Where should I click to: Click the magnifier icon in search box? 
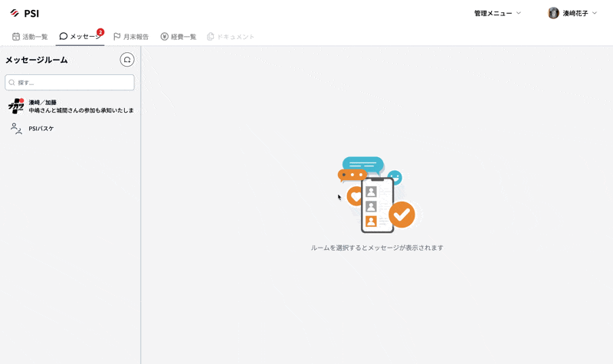[x=12, y=83]
